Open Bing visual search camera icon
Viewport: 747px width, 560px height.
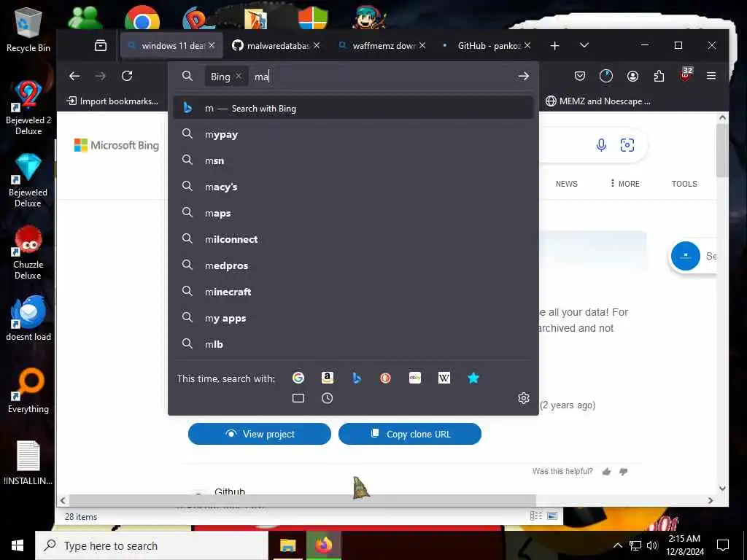click(x=627, y=145)
